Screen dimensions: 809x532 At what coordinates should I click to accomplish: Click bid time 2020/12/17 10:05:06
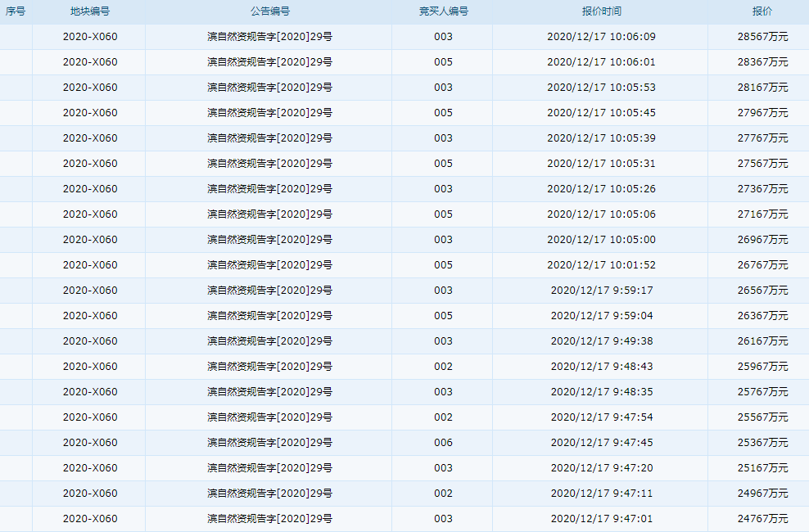pos(601,214)
